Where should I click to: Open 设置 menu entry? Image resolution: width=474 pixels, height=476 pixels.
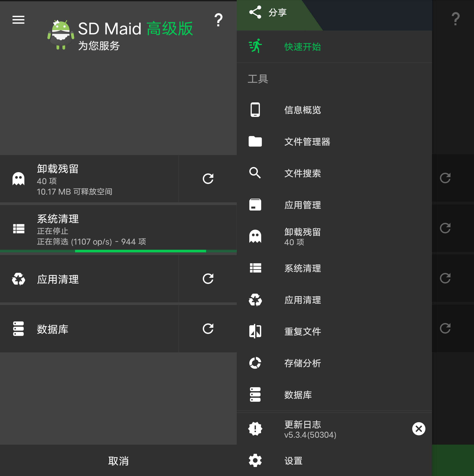(334, 460)
